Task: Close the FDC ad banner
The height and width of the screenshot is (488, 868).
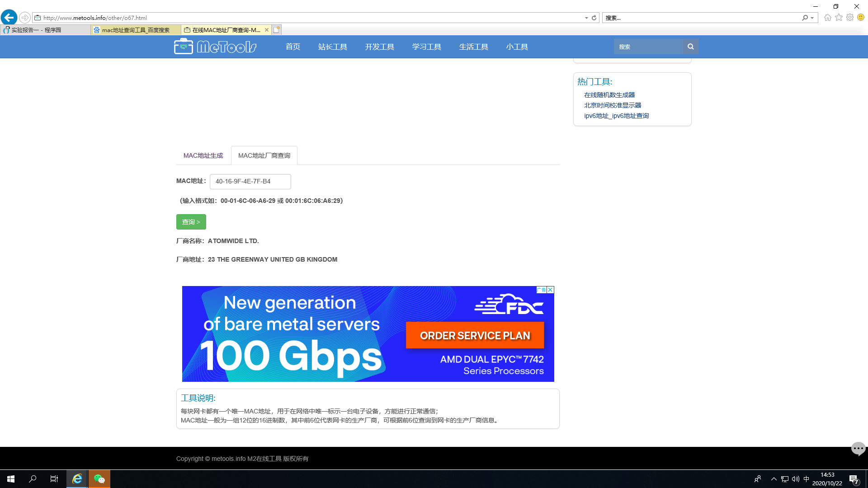Action: [x=550, y=290]
